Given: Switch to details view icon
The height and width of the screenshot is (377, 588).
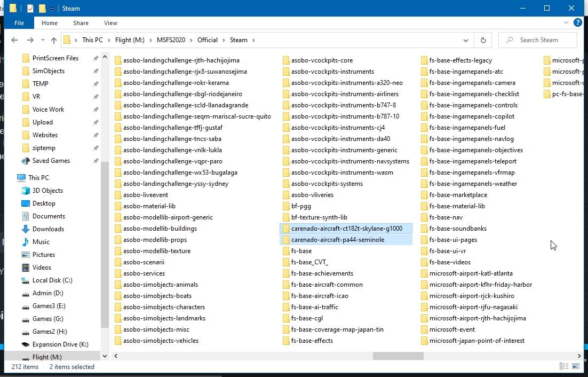Looking at the screenshot, I should 564,366.
